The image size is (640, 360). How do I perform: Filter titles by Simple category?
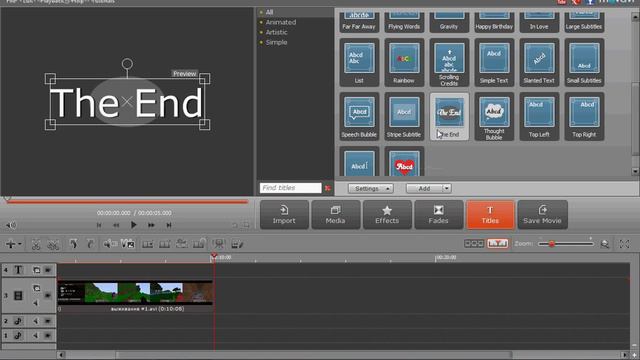point(276,42)
